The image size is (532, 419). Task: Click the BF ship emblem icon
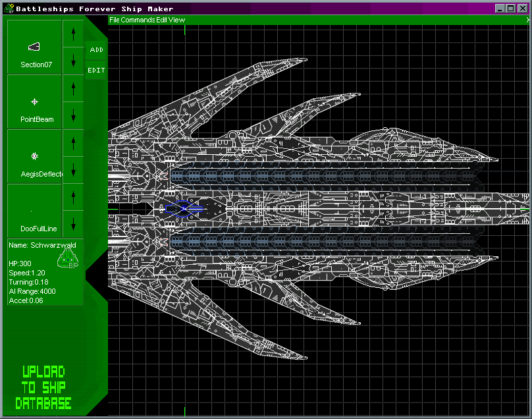pos(68,259)
